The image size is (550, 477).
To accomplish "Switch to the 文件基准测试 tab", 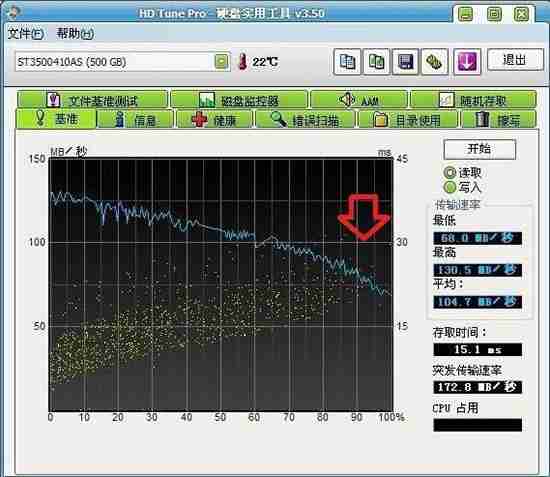I will click(93, 100).
